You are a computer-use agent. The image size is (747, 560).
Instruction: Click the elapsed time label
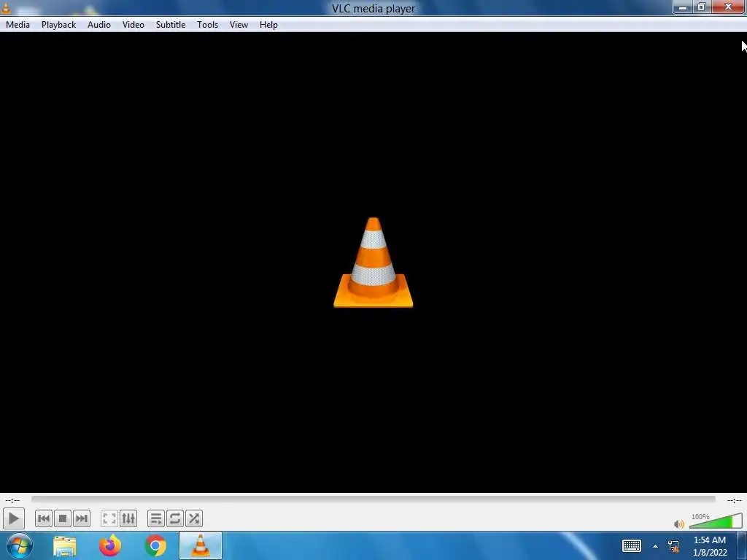(12, 500)
